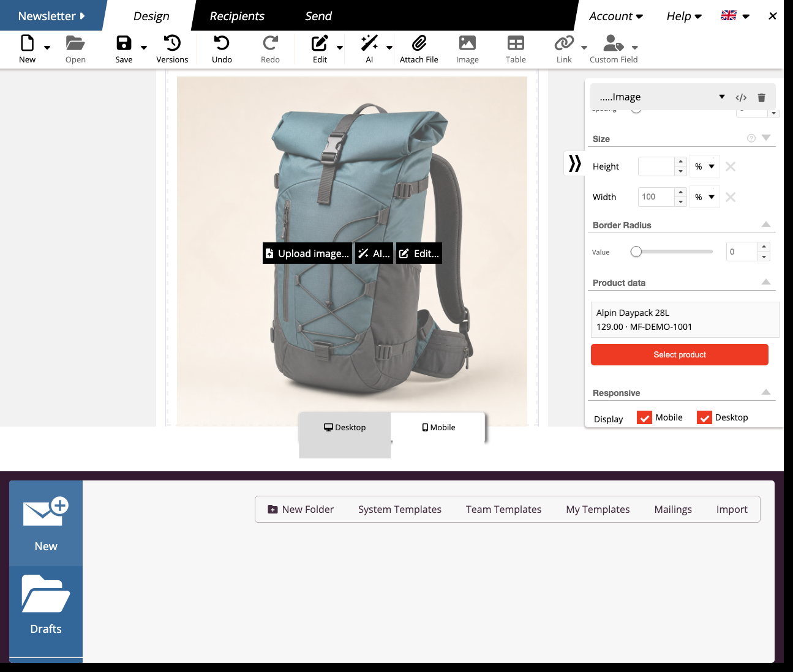Open the Height unit % dropdown
The image size is (793, 672).
point(704,166)
